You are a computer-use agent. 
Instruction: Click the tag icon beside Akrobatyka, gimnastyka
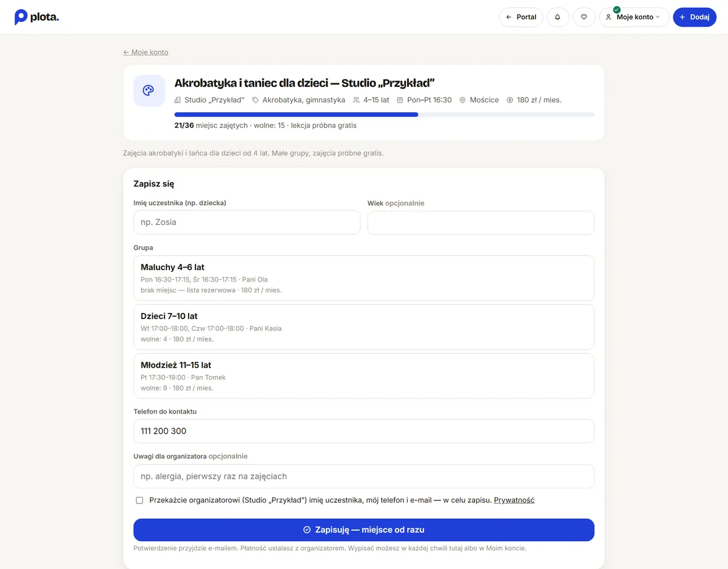click(x=256, y=100)
